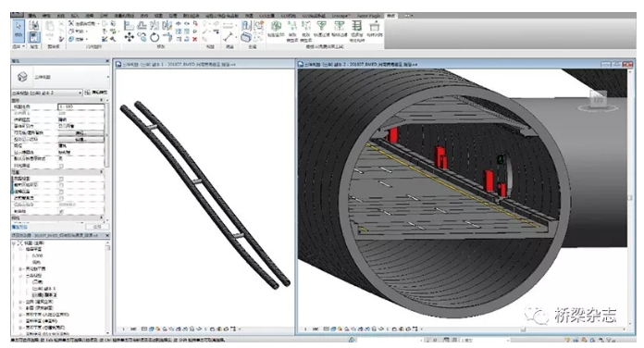Screen dimensions: 644x348
Task: Toggle the Far Clip Active checkbox
Action: (61, 198)
